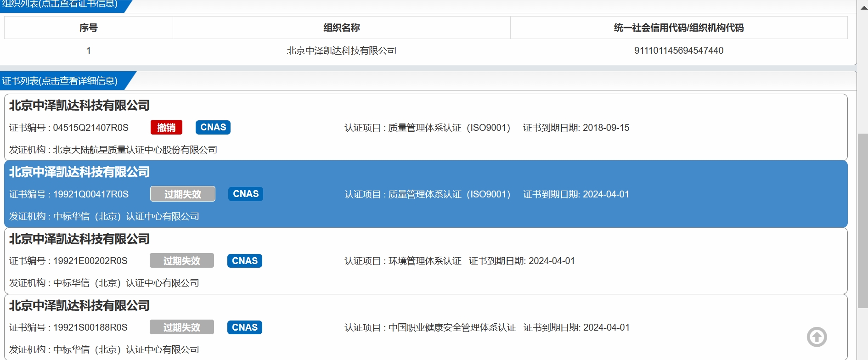Click the back-to-top arrow icon
Screen dimensions: 868x360
(x=817, y=337)
